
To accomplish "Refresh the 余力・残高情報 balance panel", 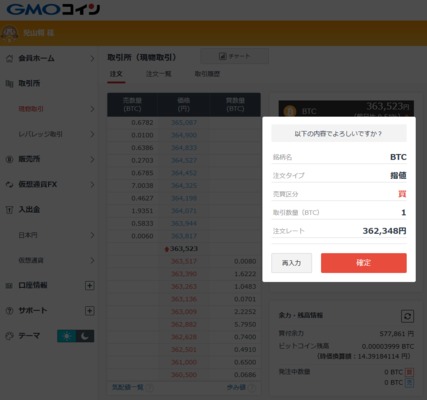I will tap(407, 316).
